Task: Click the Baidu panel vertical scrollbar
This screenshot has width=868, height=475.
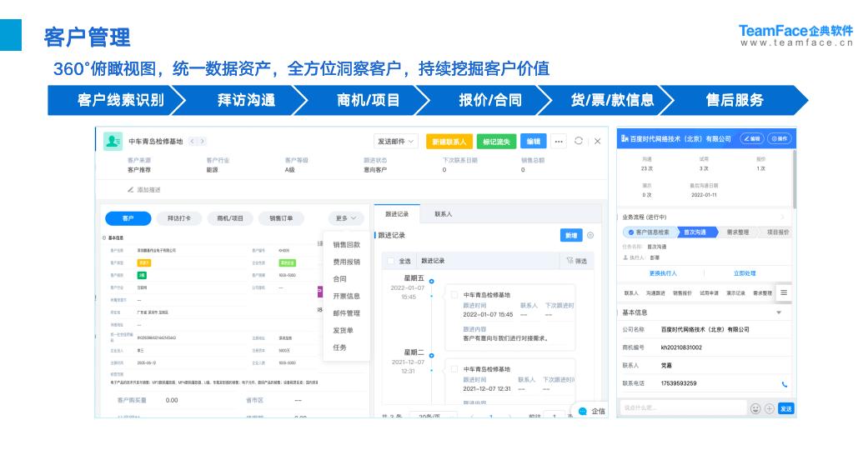Action: point(795,180)
